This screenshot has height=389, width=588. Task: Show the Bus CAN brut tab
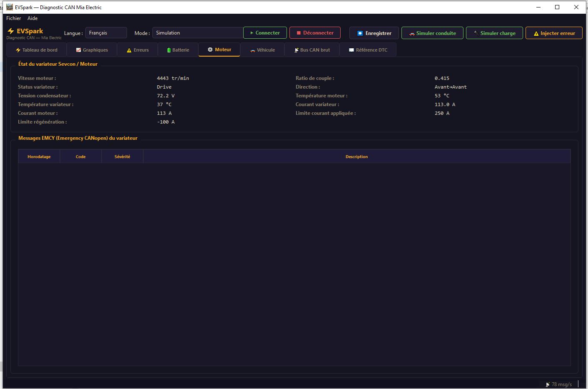(312, 50)
